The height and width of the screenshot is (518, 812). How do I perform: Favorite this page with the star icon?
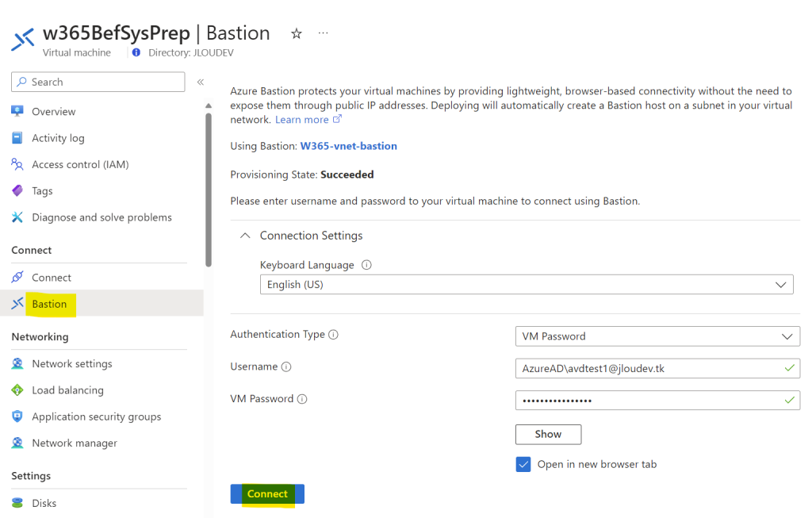(297, 34)
